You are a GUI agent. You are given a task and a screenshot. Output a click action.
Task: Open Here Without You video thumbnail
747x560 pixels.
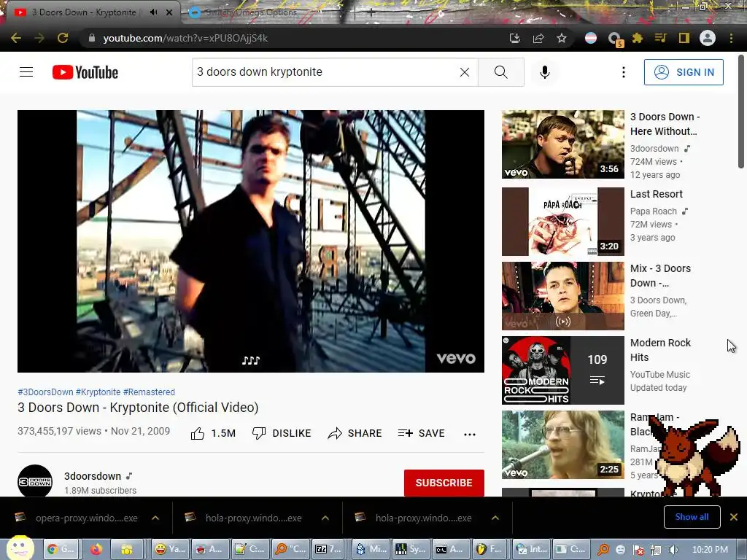(562, 144)
